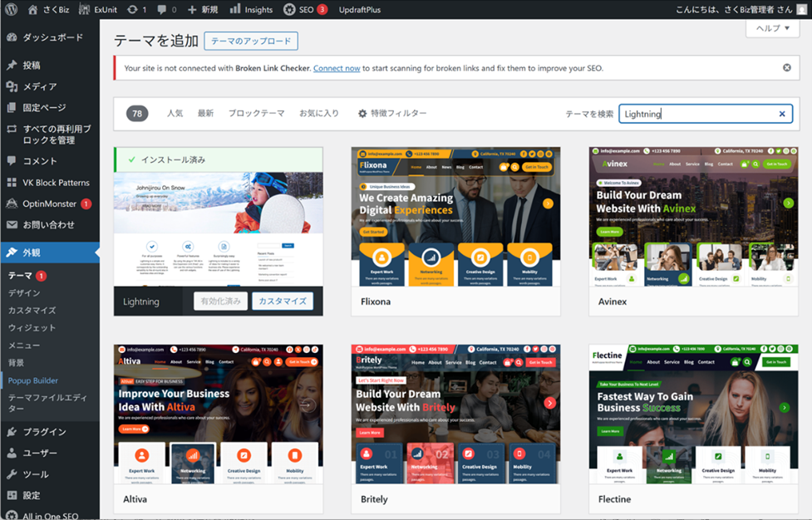Open the Avinex theme thumbnail
Screen dimensions: 812x520
coord(693,217)
